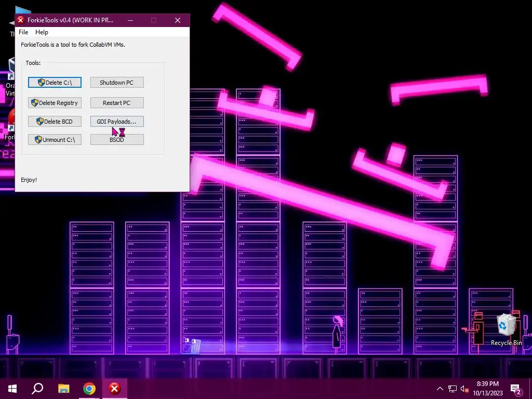The image size is (532, 399).
Task: Open the Windows Start menu
Action: [x=12, y=389]
